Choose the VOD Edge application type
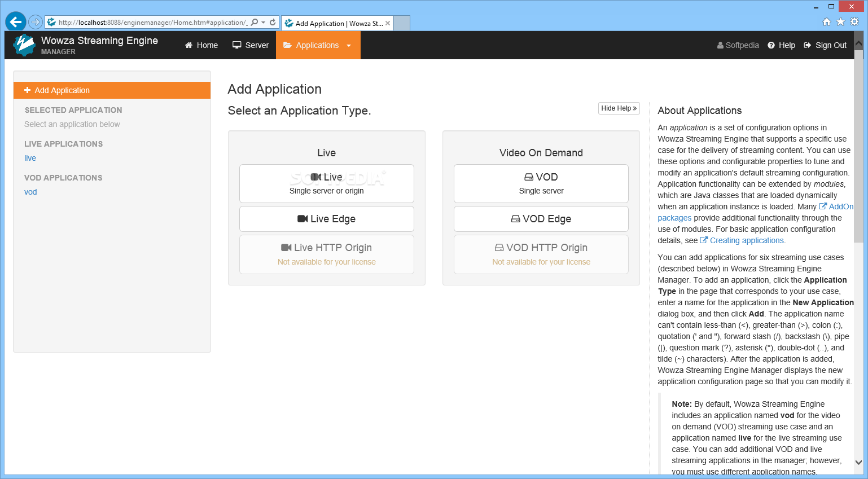The image size is (868, 479). point(541,219)
